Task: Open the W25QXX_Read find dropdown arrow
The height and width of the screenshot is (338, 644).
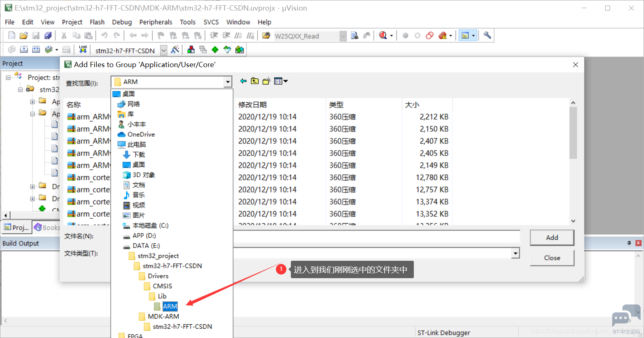Action: click(343, 36)
